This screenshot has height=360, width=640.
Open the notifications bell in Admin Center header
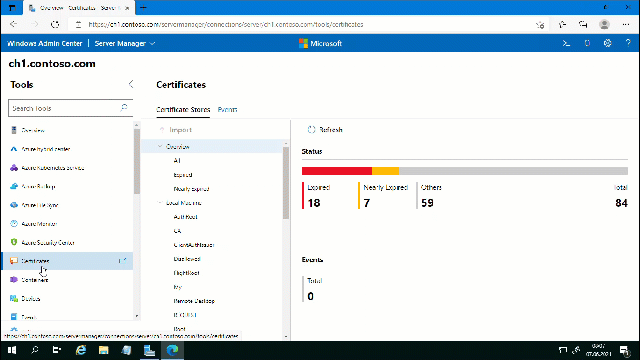[587, 43]
